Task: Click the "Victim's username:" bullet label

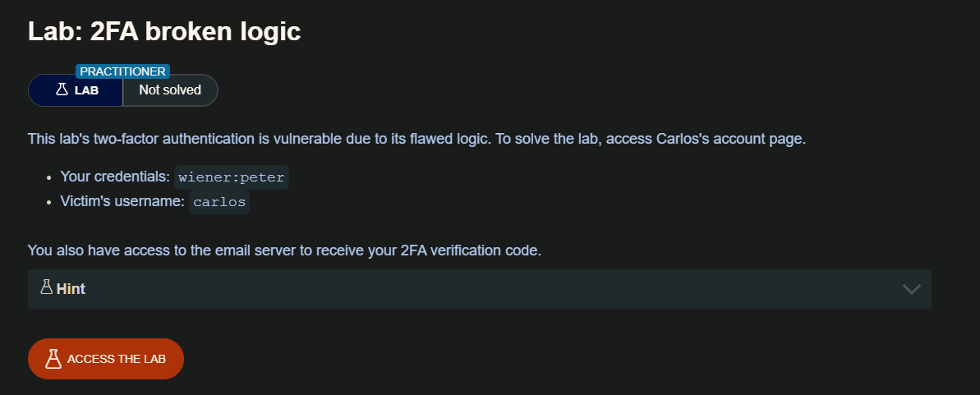Action: point(122,202)
